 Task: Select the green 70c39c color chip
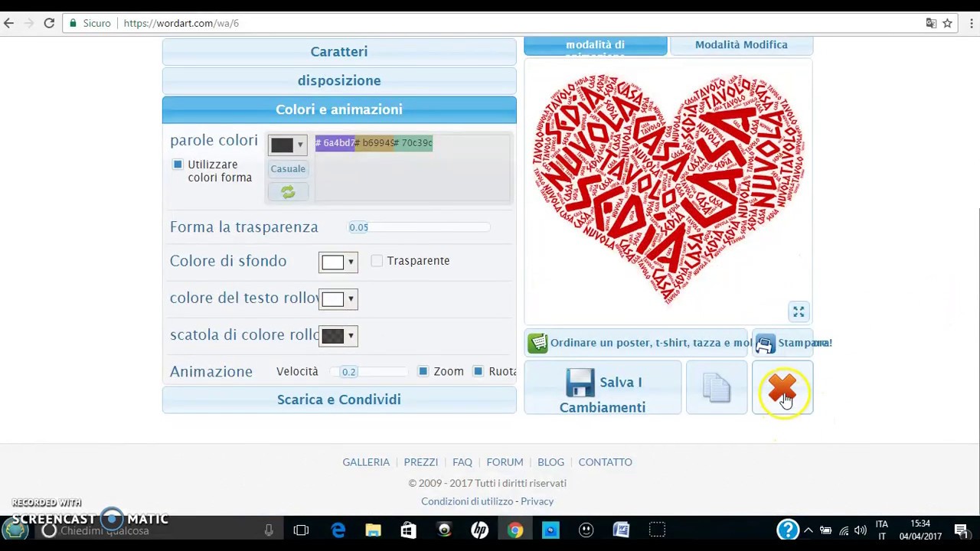click(413, 142)
